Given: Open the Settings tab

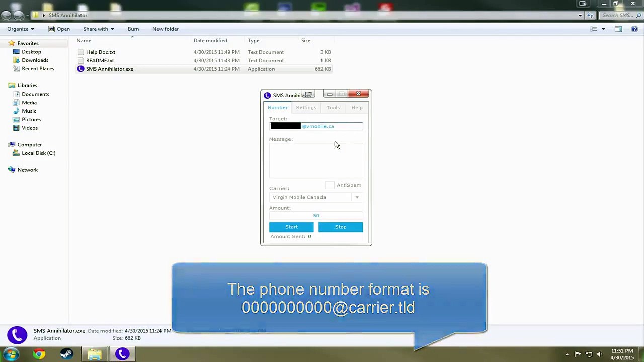Looking at the screenshot, I should pyautogui.click(x=306, y=107).
